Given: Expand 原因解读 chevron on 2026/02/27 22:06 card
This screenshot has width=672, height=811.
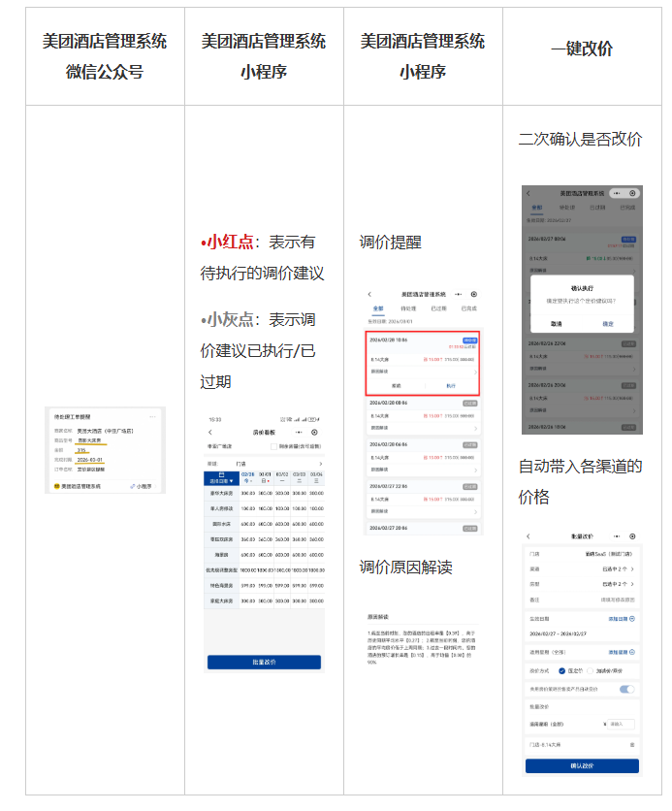Looking at the screenshot, I should click(475, 511).
